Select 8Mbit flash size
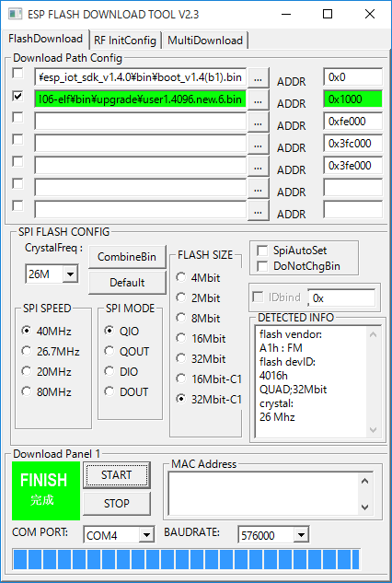 (181, 318)
